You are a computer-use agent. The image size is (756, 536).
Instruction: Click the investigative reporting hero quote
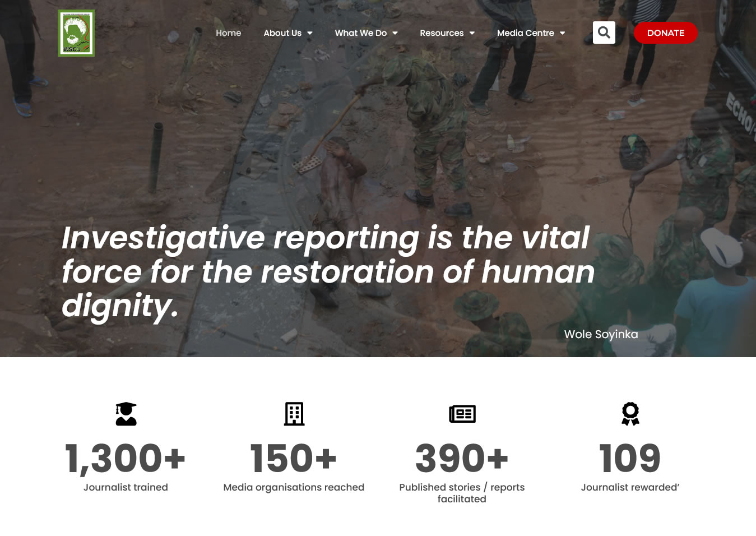click(x=328, y=272)
